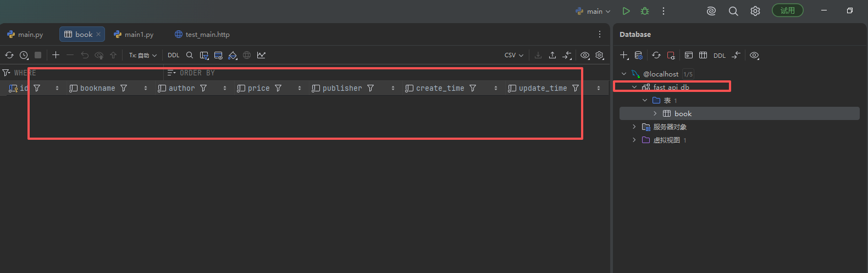
Task: Sort by the author column arrows
Action: click(x=225, y=88)
